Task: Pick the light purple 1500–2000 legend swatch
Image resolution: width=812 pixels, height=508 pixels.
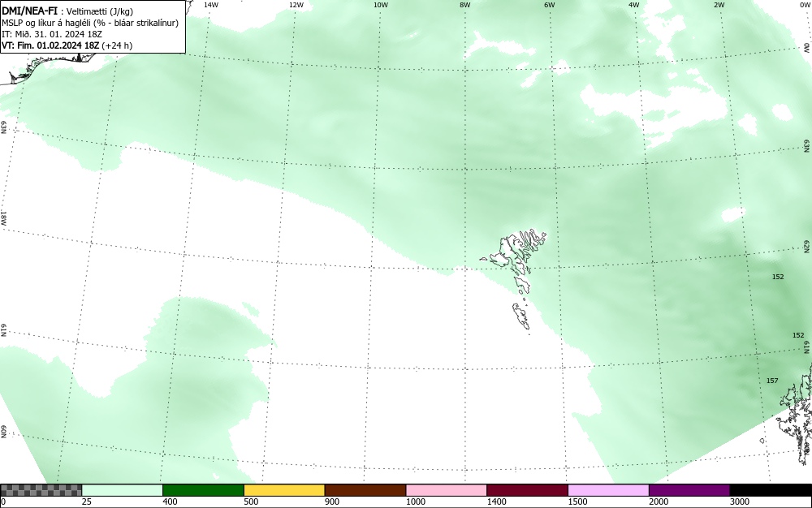Action: 608,490
